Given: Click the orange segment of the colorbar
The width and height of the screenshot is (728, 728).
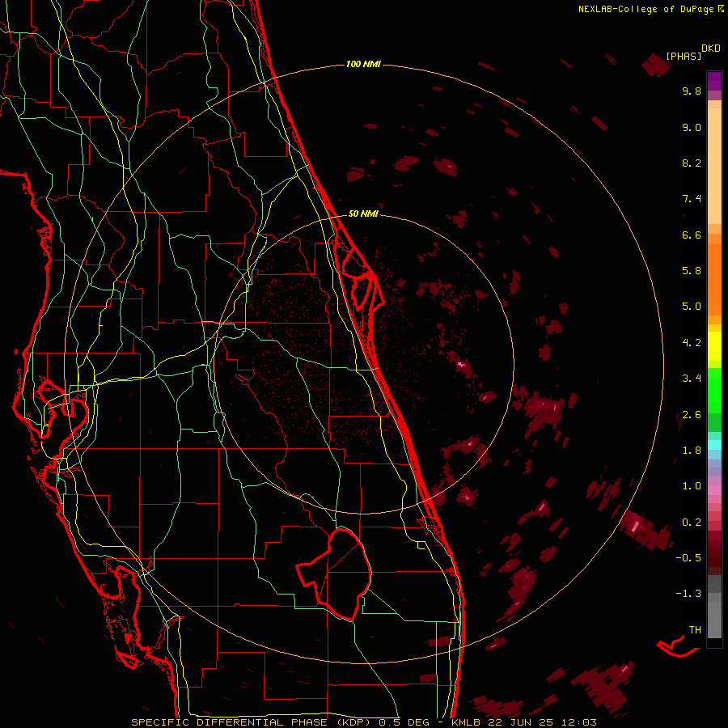Looking at the screenshot, I should click(714, 278).
